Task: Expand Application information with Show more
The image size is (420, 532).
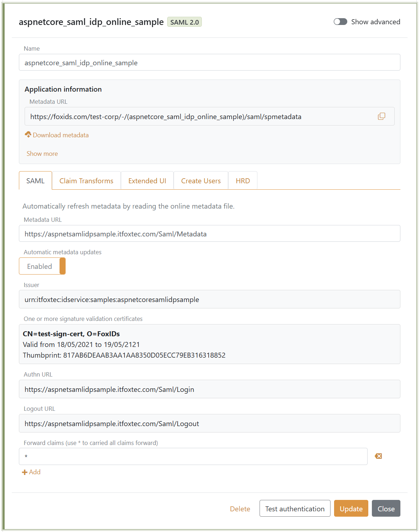Action: pos(42,154)
